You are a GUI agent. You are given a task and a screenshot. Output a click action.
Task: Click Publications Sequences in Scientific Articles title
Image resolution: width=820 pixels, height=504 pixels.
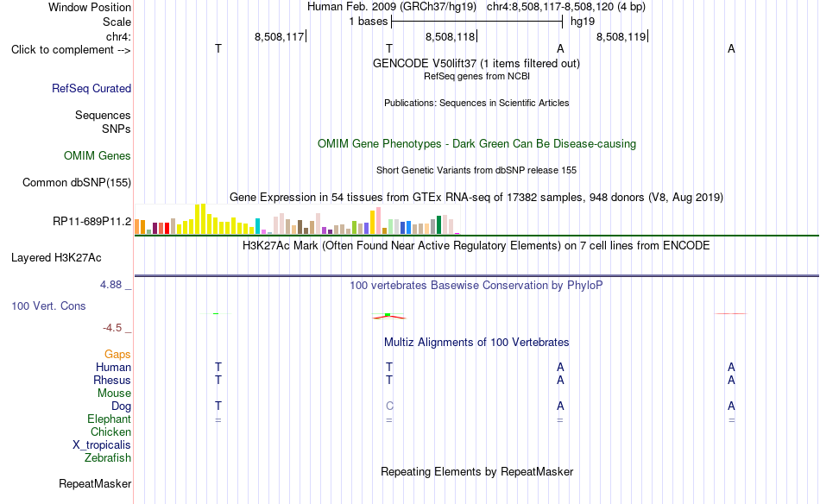pyautogui.click(x=476, y=103)
